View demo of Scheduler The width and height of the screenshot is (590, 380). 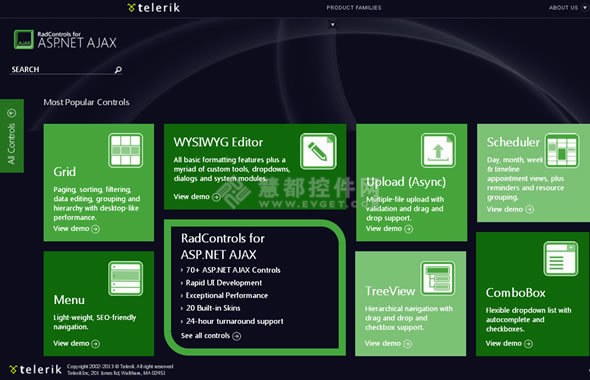click(510, 209)
